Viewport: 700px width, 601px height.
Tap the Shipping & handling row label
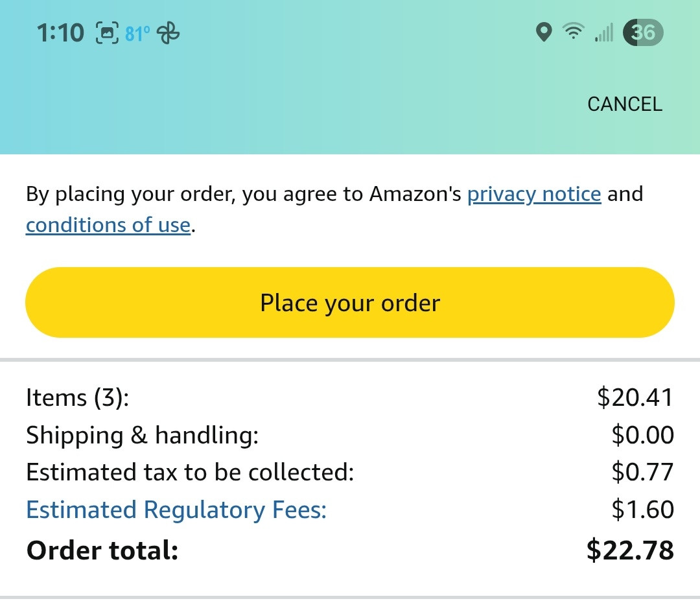[x=143, y=435]
